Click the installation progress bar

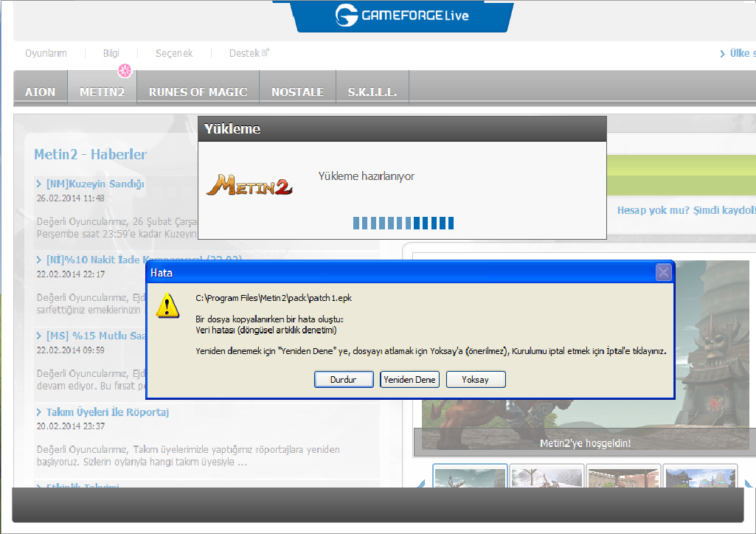pyautogui.click(x=403, y=223)
